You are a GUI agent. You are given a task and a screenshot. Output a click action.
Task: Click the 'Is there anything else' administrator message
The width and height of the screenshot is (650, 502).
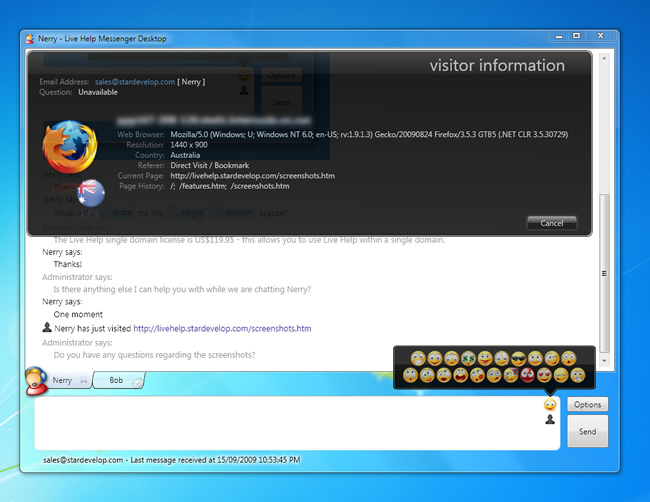(x=182, y=289)
